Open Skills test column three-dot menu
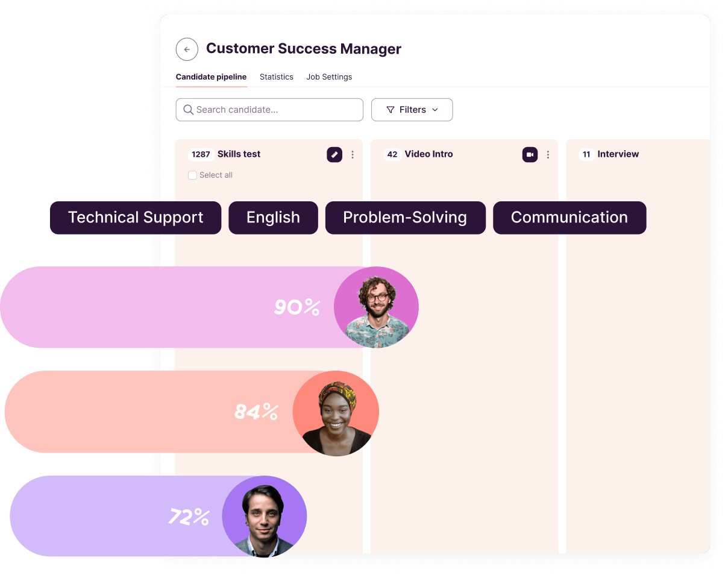The height and width of the screenshot is (575, 728). pos(353,155)
